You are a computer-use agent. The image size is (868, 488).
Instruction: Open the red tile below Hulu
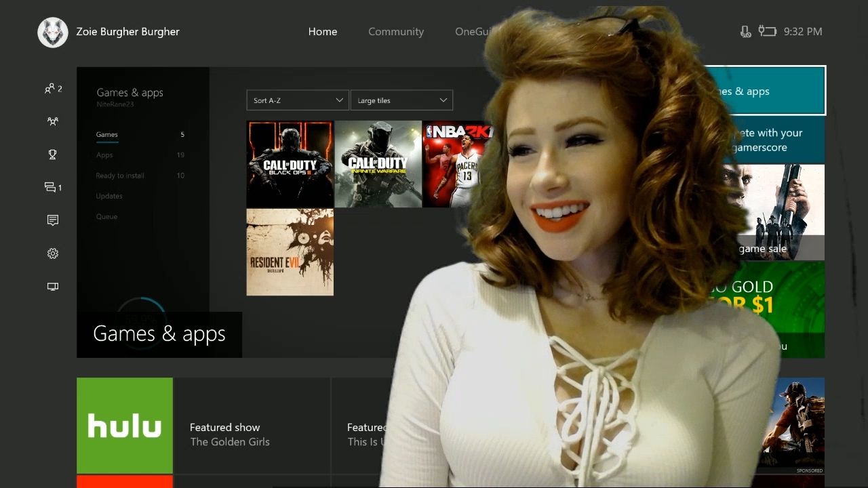(125, 482)
